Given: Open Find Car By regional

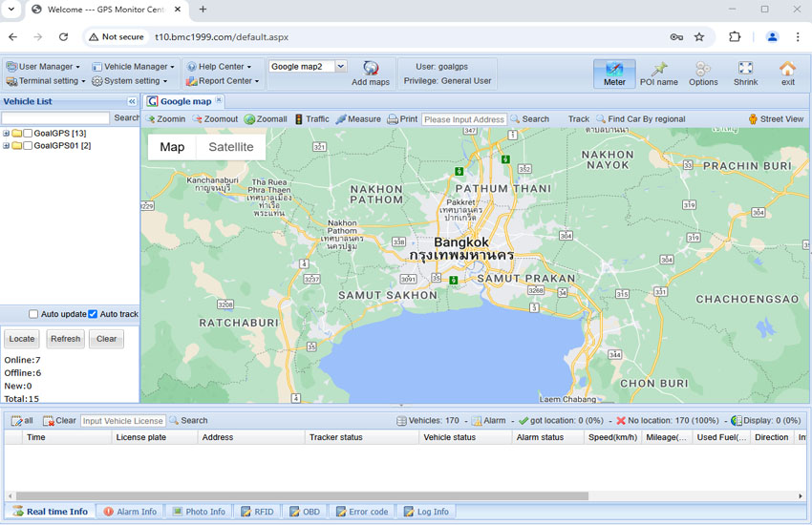Looking at the screenshot, I should tap(641, 119).
